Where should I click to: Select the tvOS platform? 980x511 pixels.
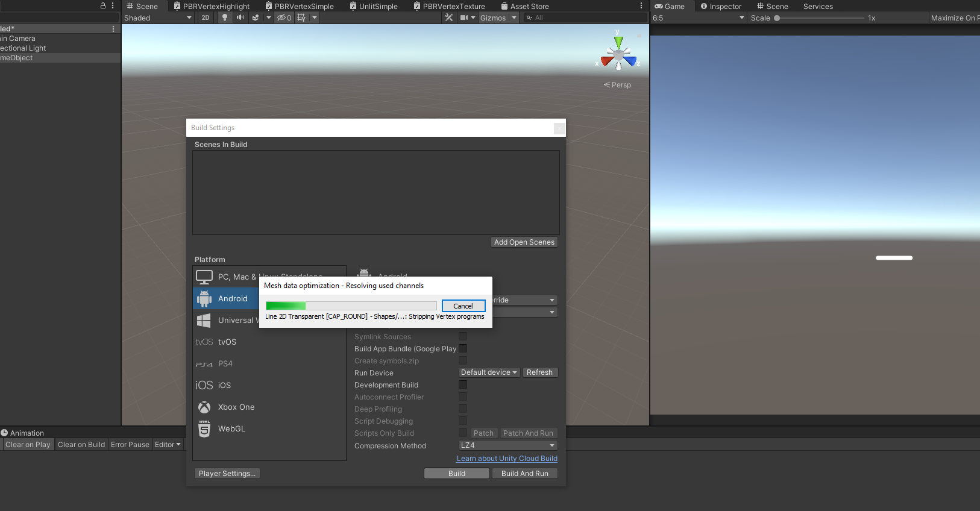click(269, 342)
